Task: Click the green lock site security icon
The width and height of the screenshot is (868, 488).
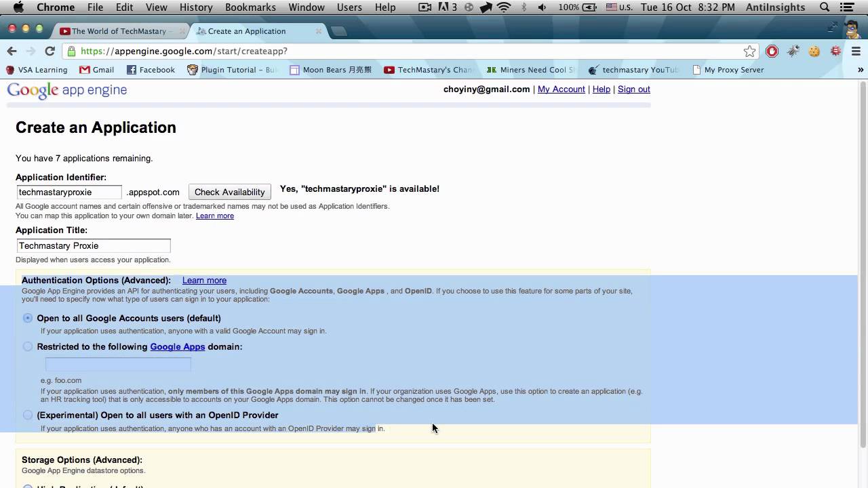Action: pos(72,51)
